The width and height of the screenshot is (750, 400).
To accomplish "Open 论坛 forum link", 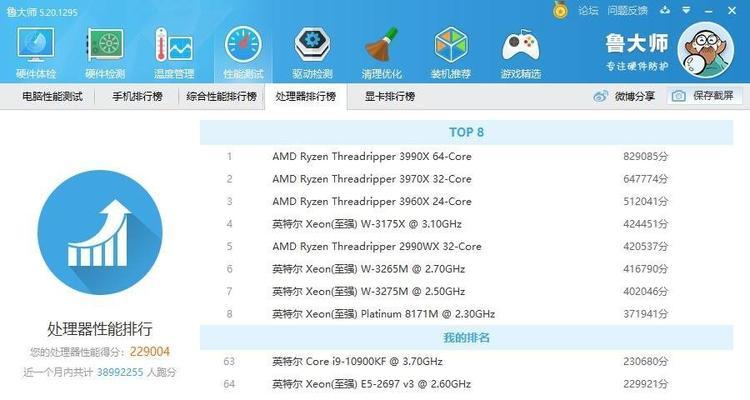I will point(588,10).
